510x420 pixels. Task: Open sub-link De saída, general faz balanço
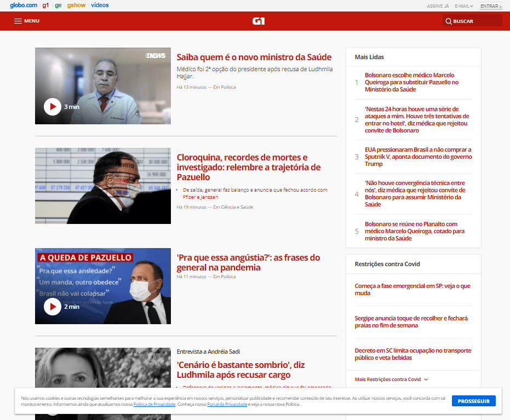tap(255, 193)
